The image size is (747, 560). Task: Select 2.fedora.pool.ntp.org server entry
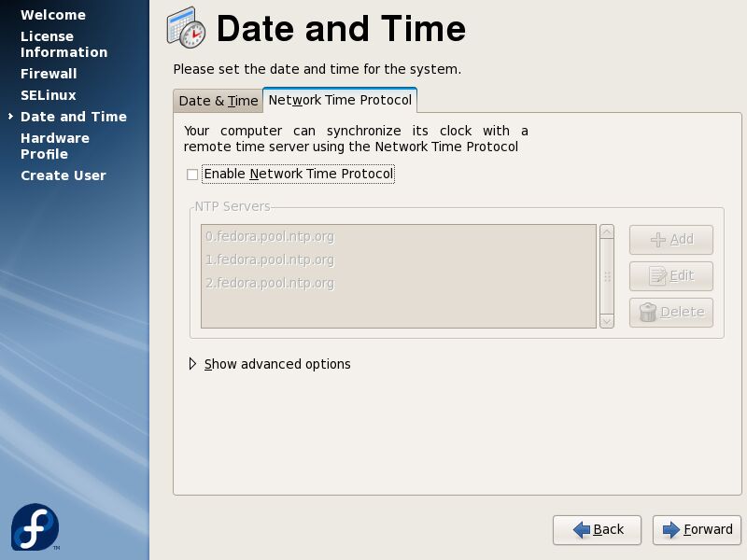click(x=399, y=284)
